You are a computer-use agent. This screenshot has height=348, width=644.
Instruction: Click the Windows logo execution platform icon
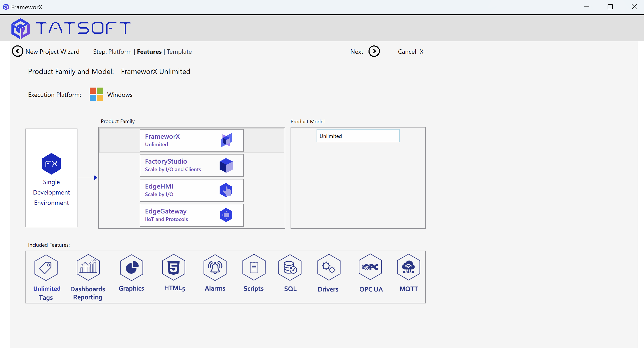(96, 94)
